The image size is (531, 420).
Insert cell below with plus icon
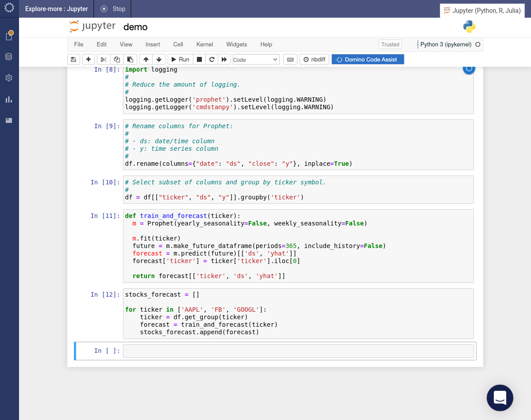tap(88, 59)
